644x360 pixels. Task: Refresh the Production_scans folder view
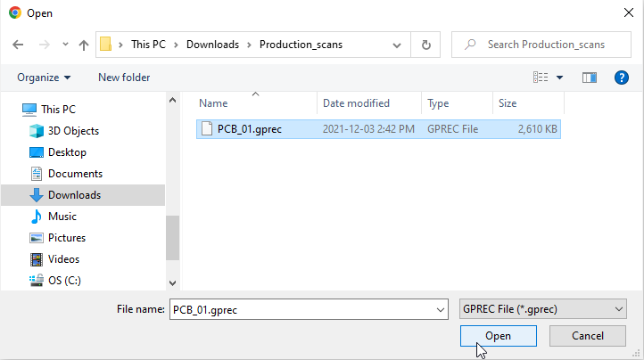(x=426, y=45)
